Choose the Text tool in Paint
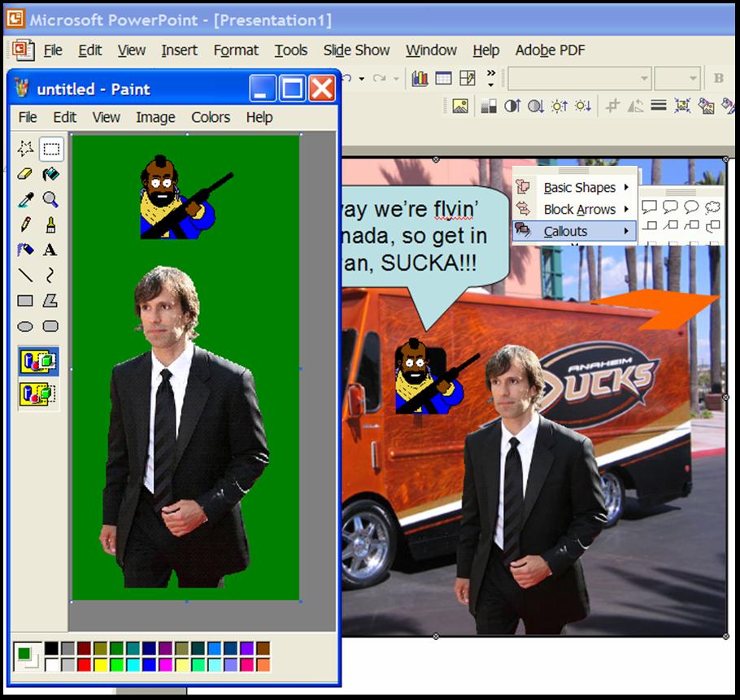Image resolution: width=740 pixels, height=700 pixels. pos(50,250)
